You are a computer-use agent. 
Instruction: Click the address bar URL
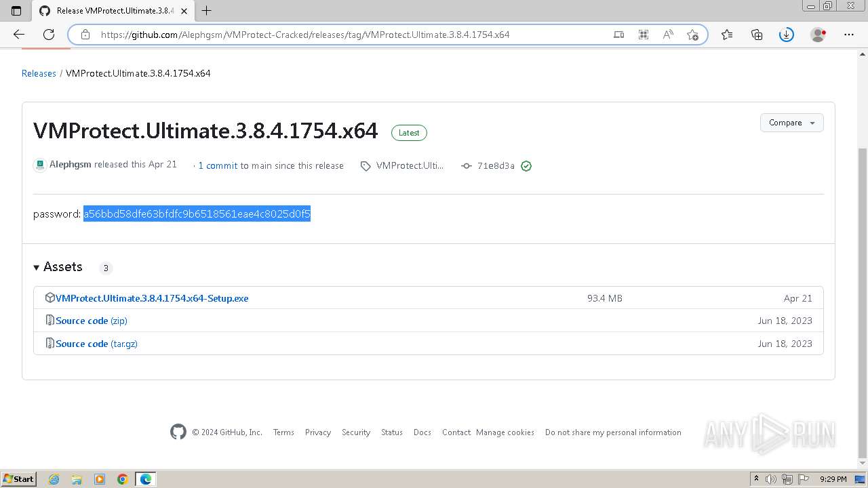click(305, 35)
